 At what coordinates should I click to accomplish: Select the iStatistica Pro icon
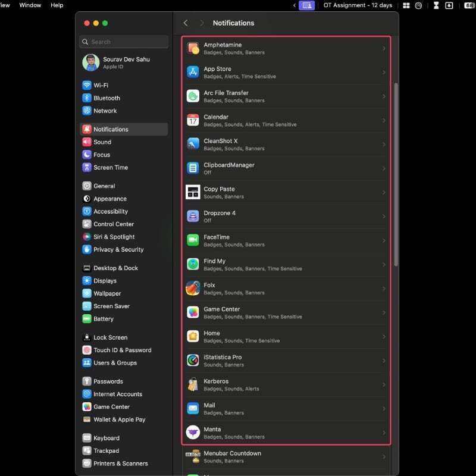(x=193, y=361)
